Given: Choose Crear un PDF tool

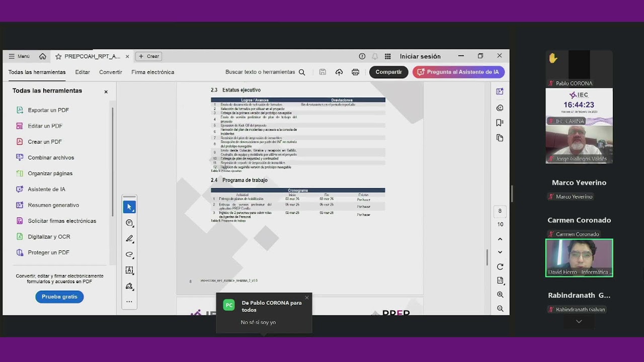Looking at the screenshot, I should click(x=45, y=142).
